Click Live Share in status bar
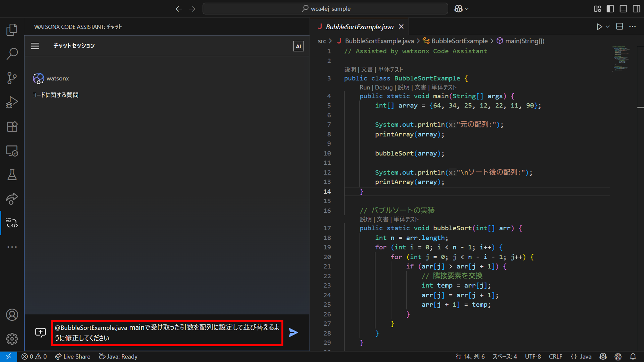The height and width of the screenshot is (362, 644). pos(73,357)
